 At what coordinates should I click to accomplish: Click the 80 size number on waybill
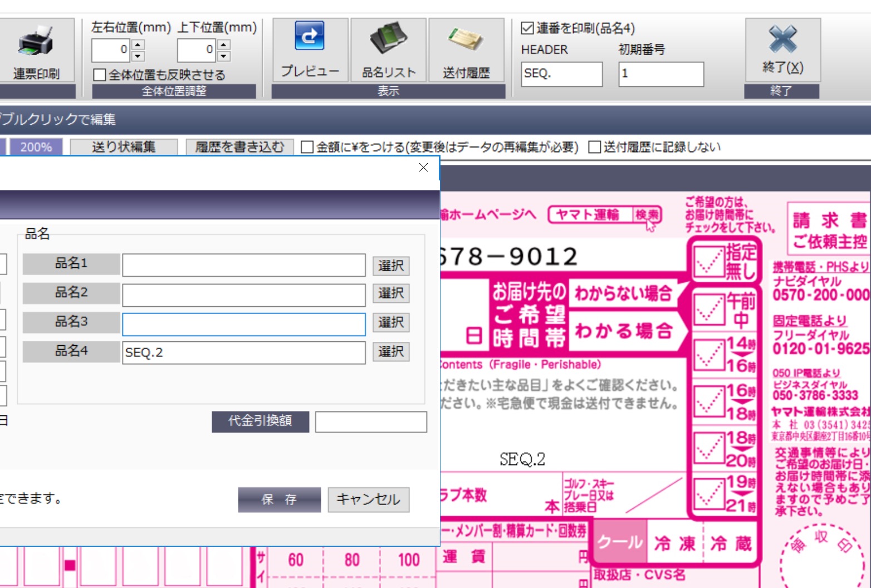point(352,560)
